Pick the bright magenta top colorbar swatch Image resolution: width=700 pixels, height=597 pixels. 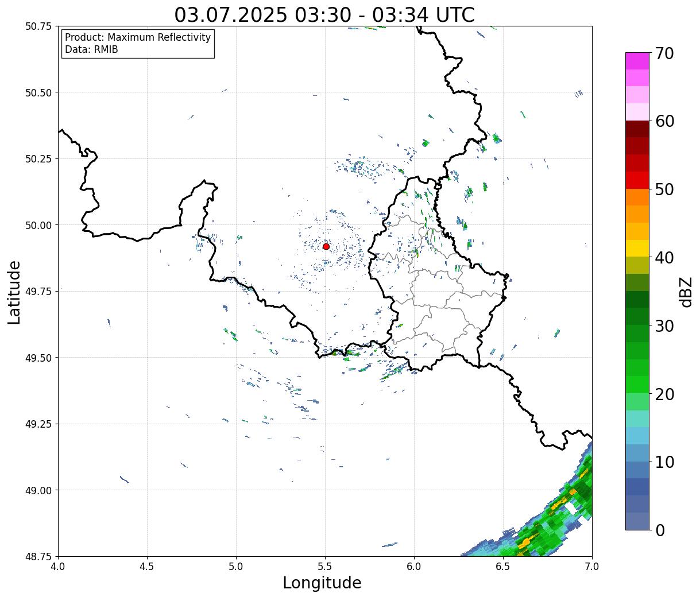[637, 61]
